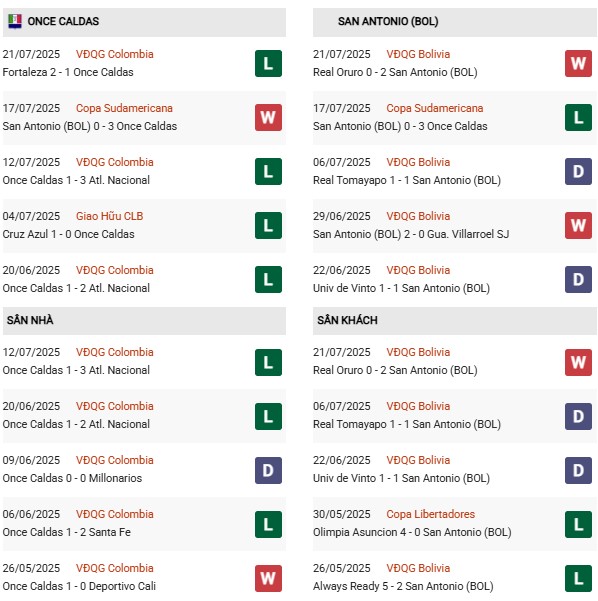Open VĐQG Bolivia link dated 29/06/2025
Image resolution: width=598 pixels, height=601 pixels.
click(418, 216)
